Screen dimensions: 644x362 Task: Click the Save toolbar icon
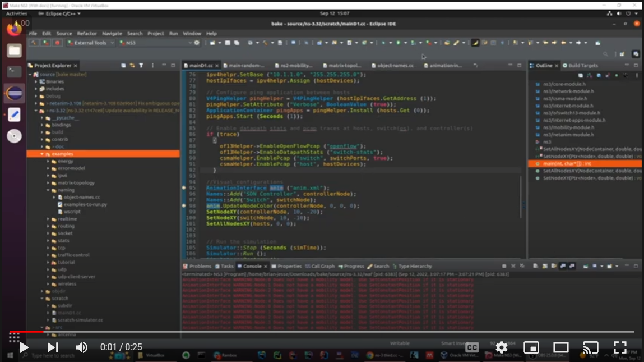coord(227,43)
